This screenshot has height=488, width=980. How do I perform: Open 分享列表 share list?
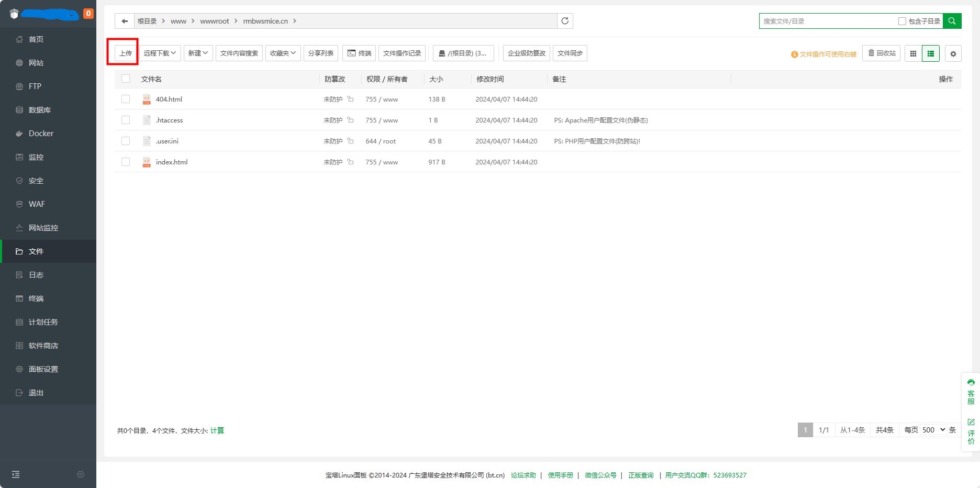(321, 53)
